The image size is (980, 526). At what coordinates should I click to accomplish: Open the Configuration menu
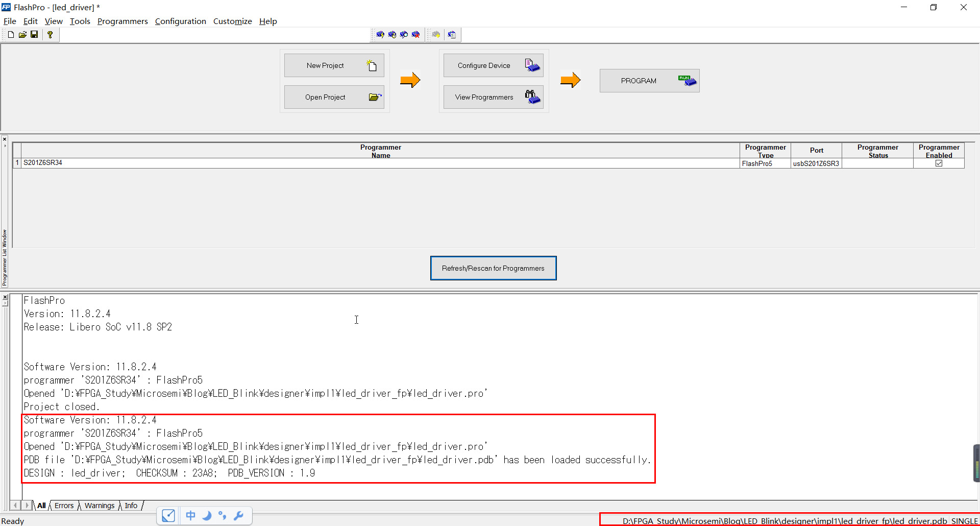point(181,21)
